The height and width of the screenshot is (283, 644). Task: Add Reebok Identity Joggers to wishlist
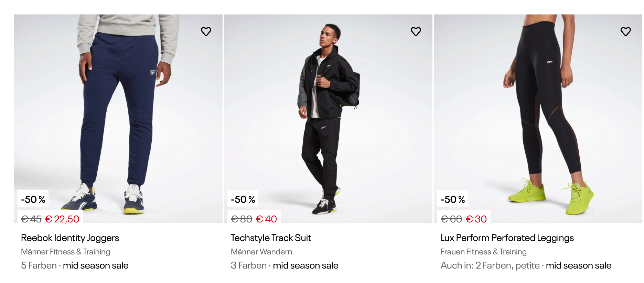point(206,32)
